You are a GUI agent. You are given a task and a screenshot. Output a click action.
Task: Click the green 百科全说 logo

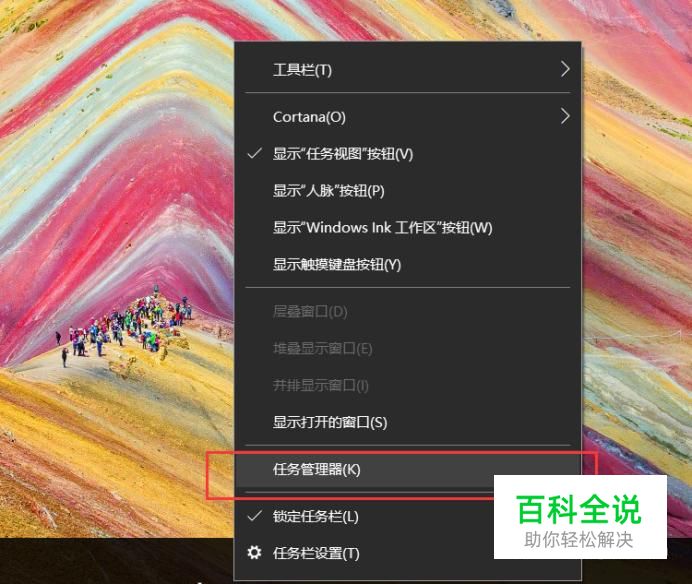(579, 509)
